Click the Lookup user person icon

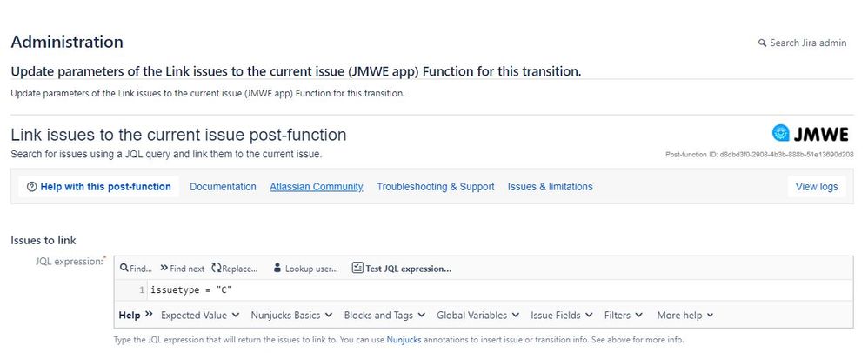[x=277, y=269]
